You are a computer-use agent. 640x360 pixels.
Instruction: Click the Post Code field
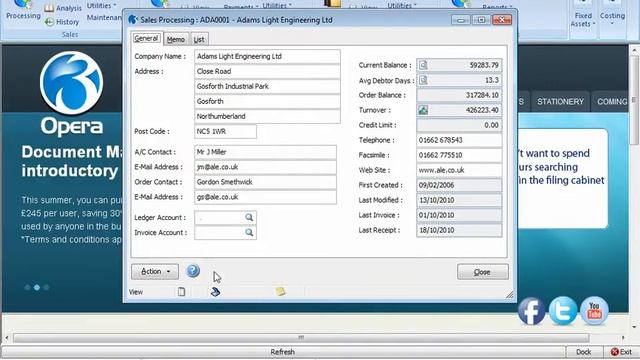coord(225,131)
